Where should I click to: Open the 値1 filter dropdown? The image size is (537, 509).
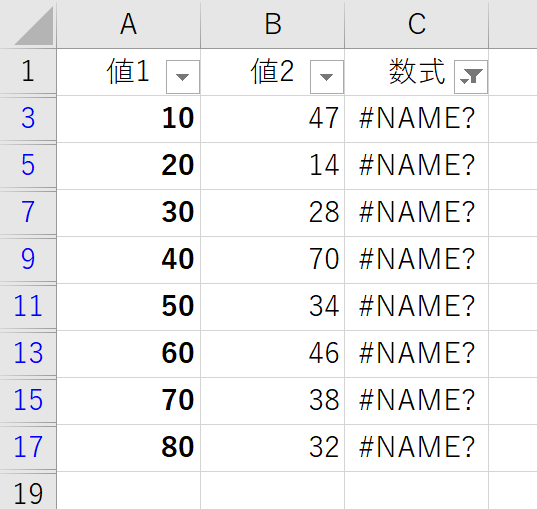(183, 77)
